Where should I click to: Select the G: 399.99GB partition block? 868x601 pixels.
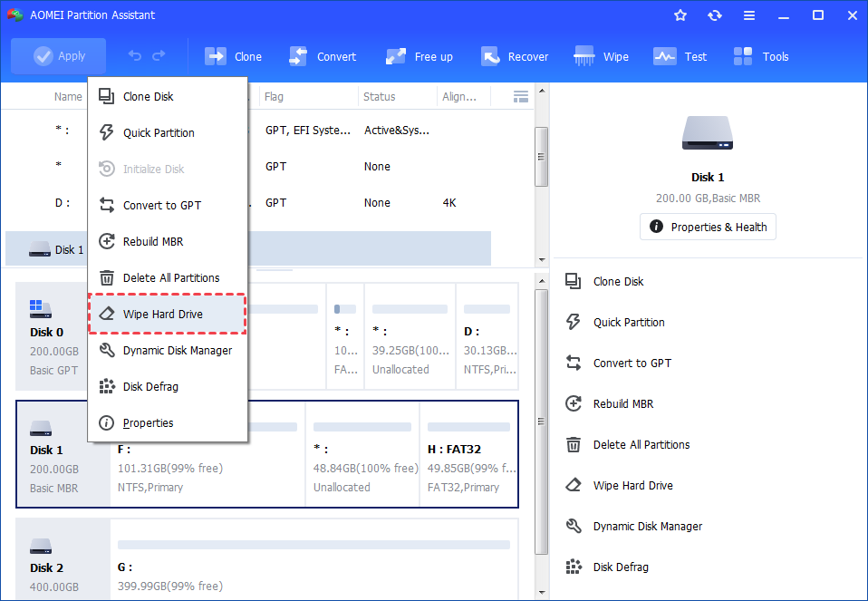313,559
